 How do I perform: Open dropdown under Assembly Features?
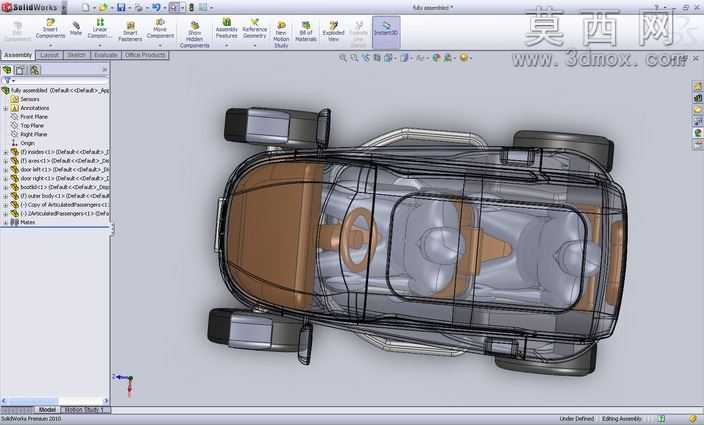tap(226, 45)
